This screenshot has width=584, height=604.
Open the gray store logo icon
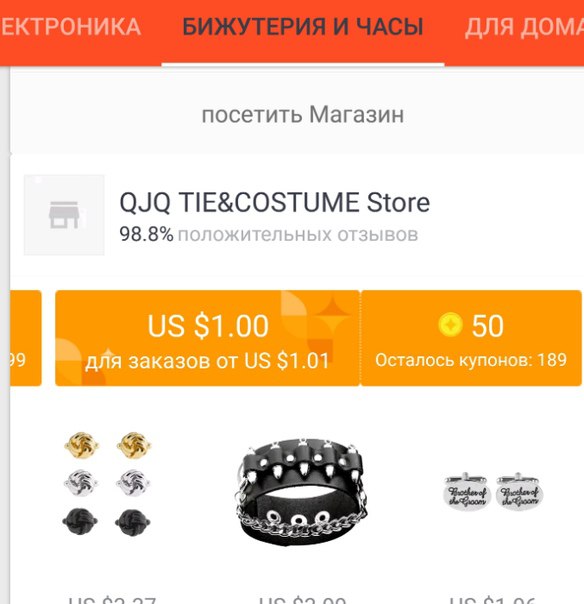[x=64, y=215]
